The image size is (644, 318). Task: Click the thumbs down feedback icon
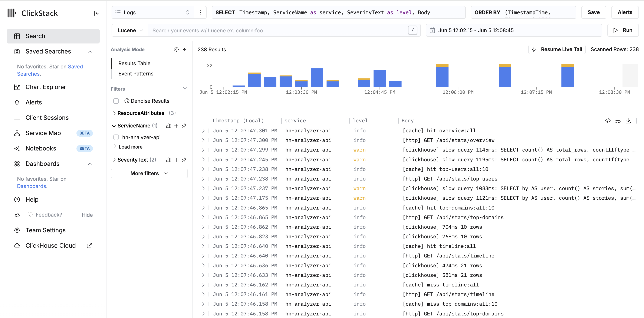(x=30, y=215)
